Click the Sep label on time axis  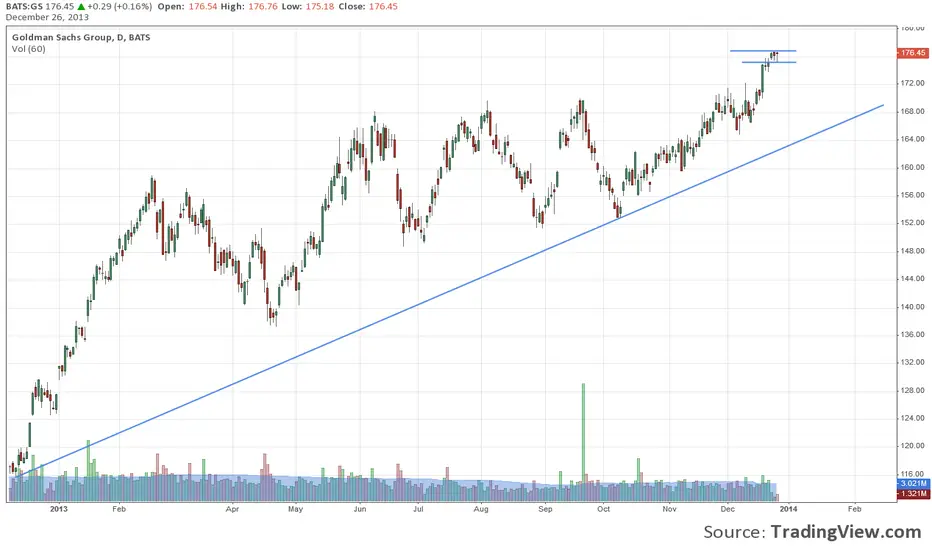(545, 509)
